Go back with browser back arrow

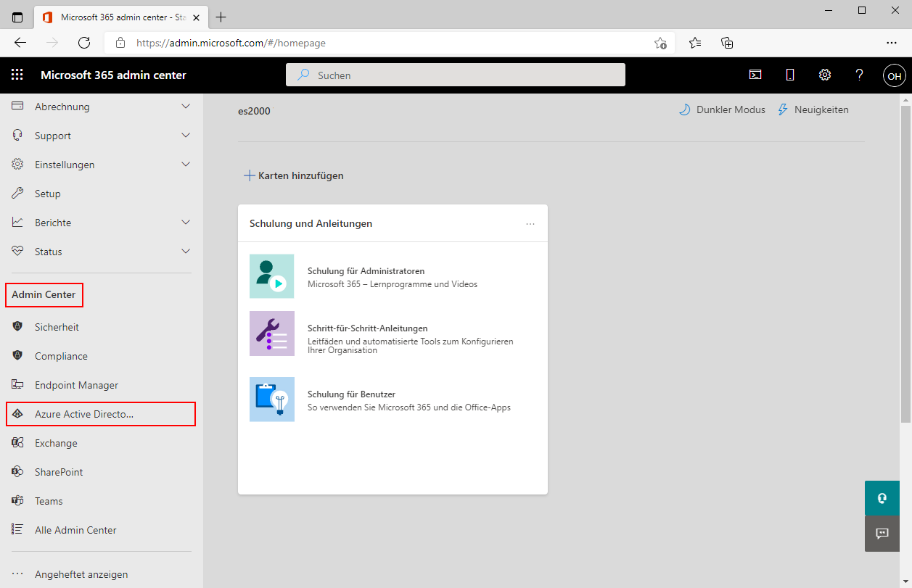pyautogui.click(x=20, y=43)
